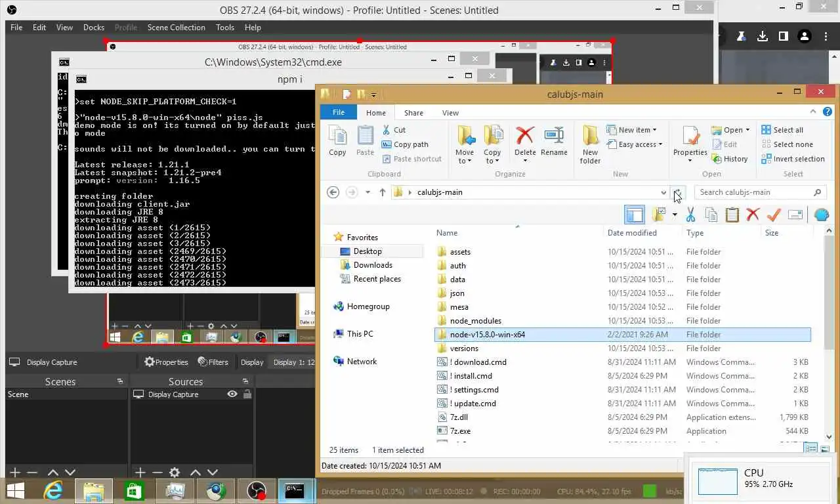Image resolution: width=840 pixels, height=504 pixels.
Task: Select This PC in navigation pane
Action: 360,334
